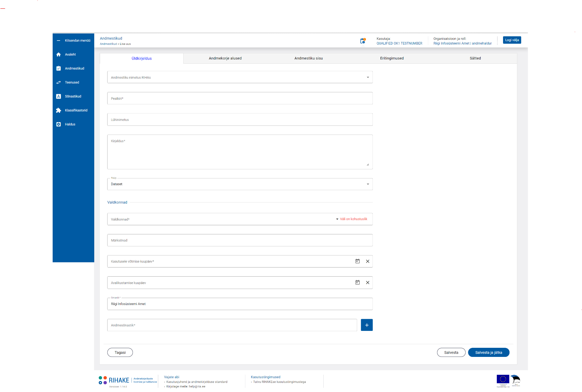This screenshot has width=582, height=392.
Task: Expand Andmestiku nimetus RIHAs dropdown
Action: tap(368, 77)
